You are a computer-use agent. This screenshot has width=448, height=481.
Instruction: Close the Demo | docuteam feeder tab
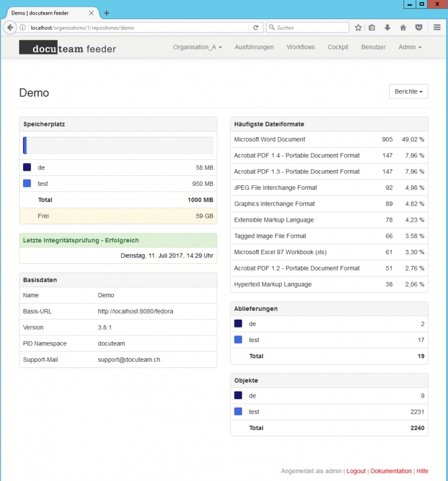[x=91, y=13]
